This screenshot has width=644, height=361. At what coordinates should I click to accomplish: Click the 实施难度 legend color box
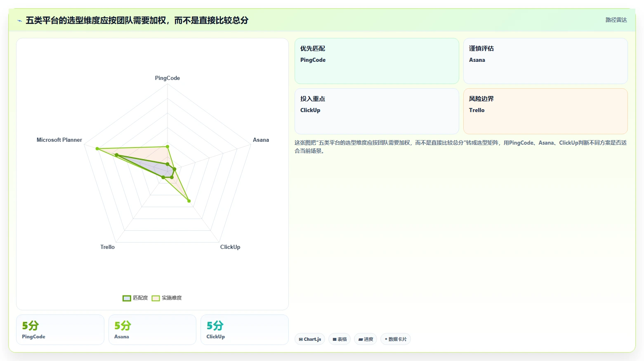click(x=156, y=298)
